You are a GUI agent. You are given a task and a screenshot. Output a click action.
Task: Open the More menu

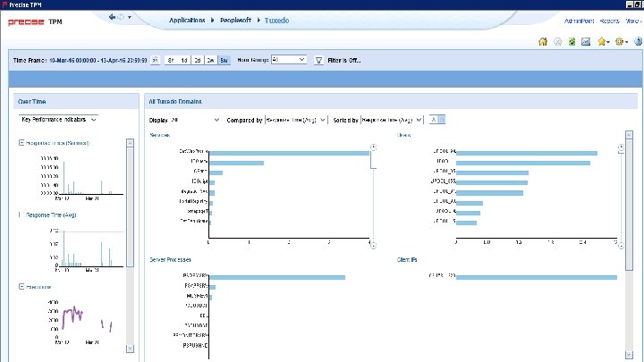(633, 21)
